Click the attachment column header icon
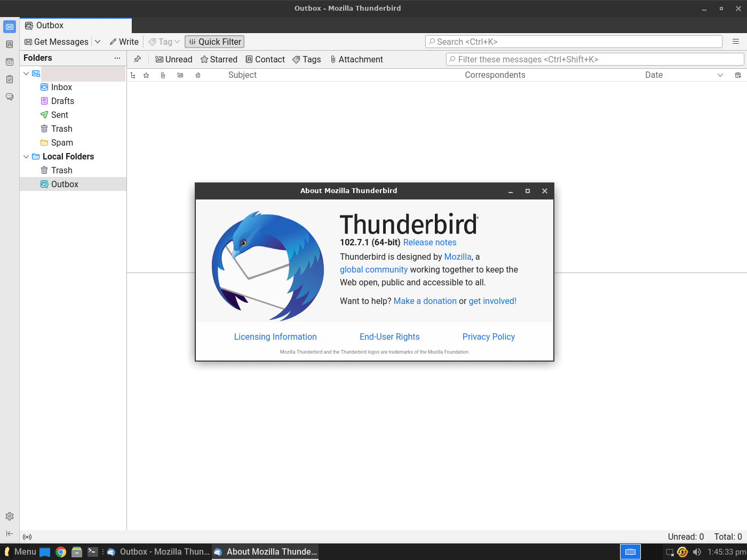The height and width of the screenshot is (560, 747). (163, 75)
